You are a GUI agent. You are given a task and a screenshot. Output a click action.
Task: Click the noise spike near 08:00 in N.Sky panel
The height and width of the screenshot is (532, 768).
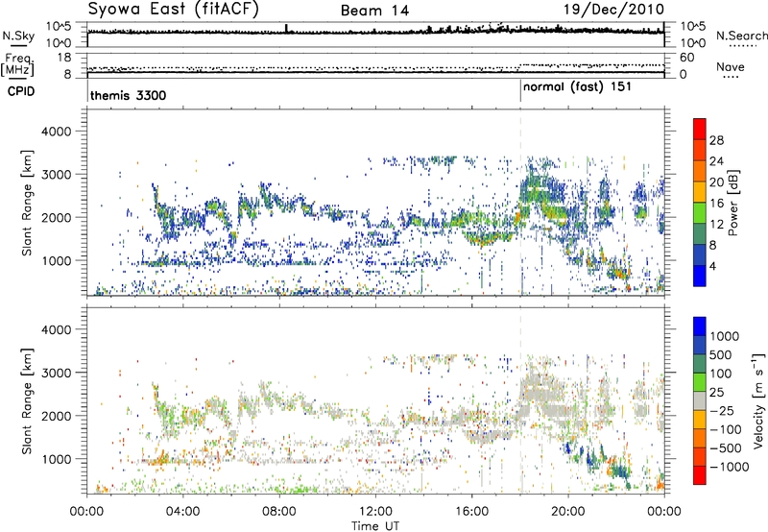point(286,28)
